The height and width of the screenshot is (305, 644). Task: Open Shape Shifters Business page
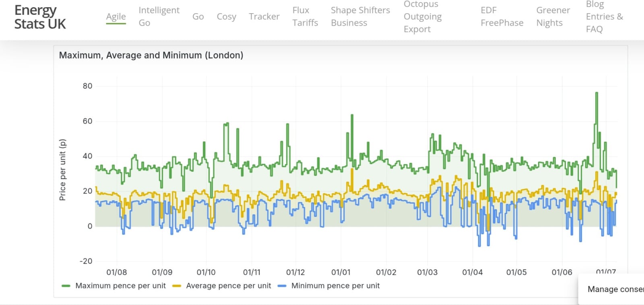click(360, 16)
